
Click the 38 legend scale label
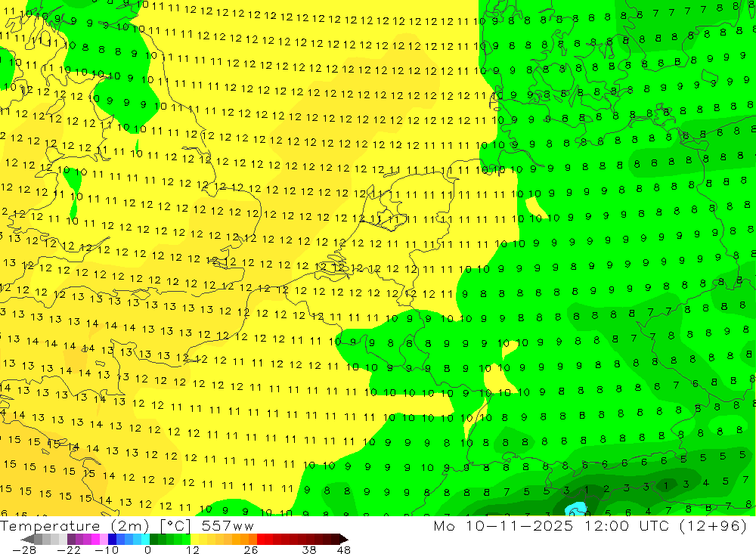click(x=309, y=550)
